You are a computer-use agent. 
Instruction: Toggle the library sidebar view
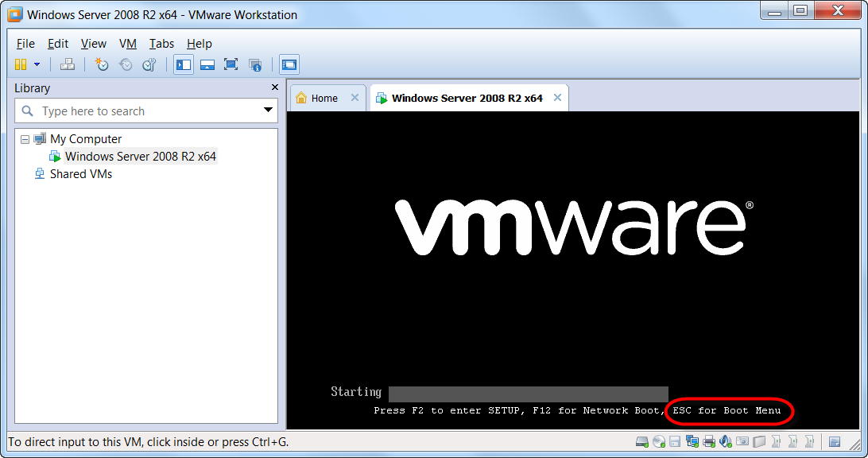point(184,64)
